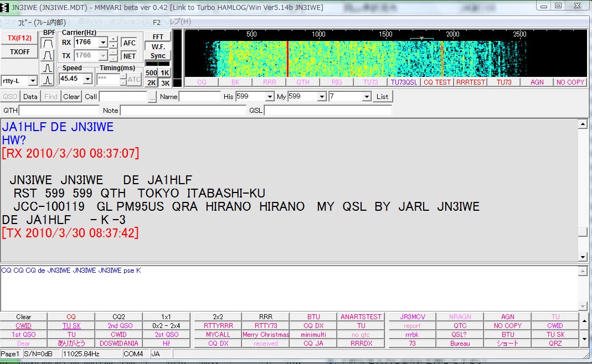Image resolution: width=592 pixels, height=364 pixels.
Task: Click the JR3MCV macro button
Action: coord(413,317)
